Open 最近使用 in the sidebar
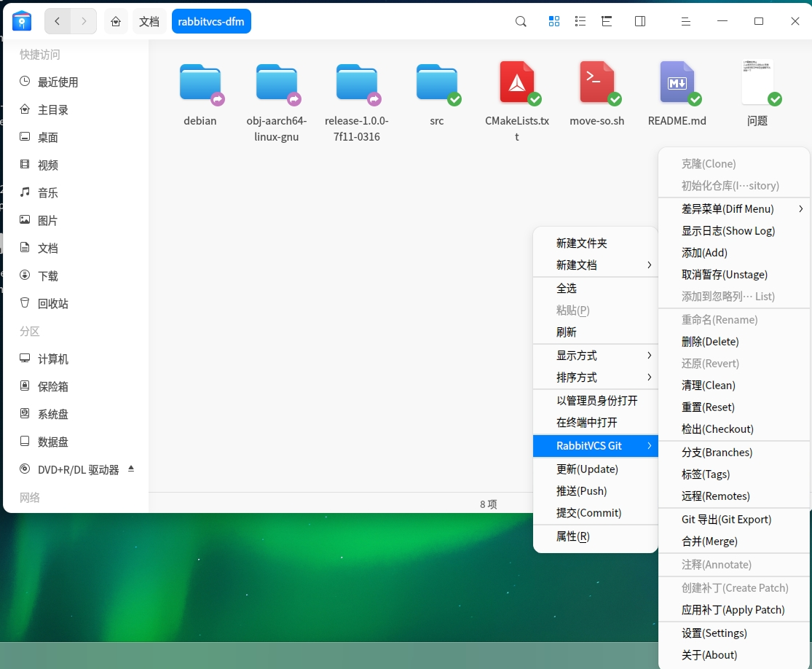The height and width of the screenshot is (669, 812). point(76,82)
